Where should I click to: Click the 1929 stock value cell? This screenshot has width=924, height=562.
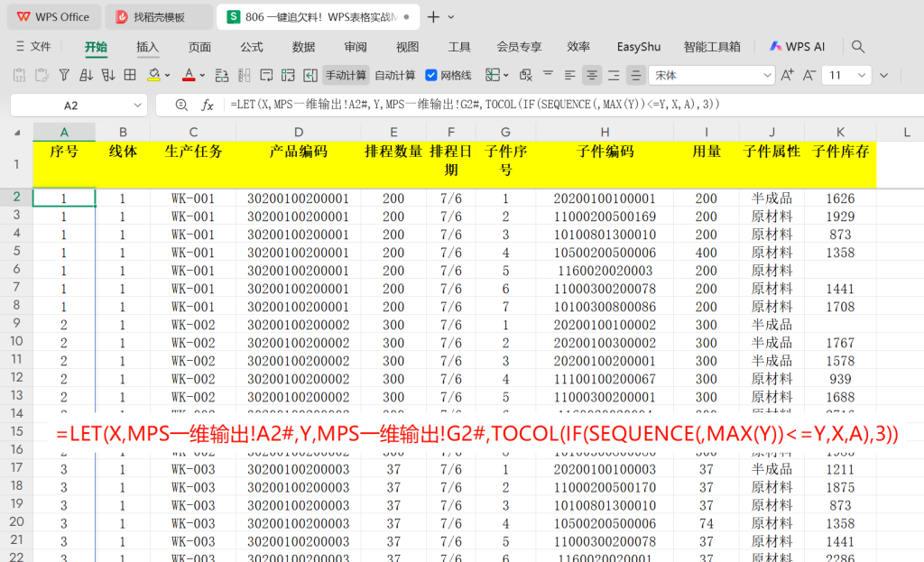[840, 217]
